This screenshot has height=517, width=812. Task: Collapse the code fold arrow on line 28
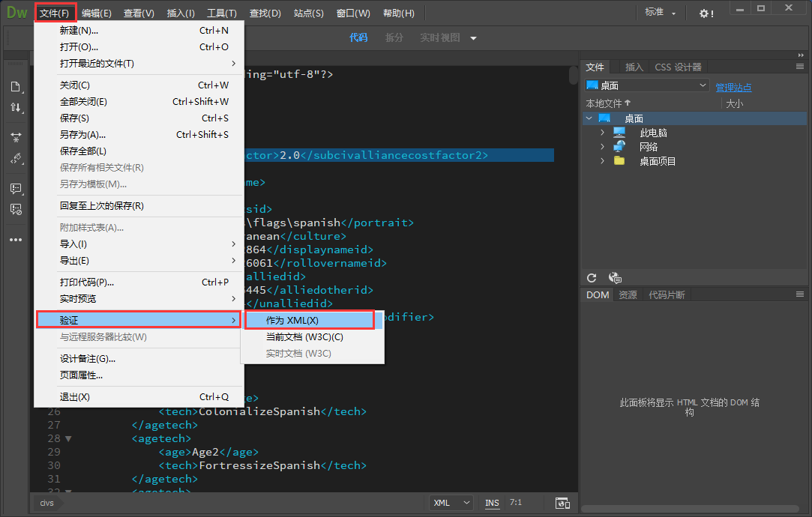[x=68, y=439]
